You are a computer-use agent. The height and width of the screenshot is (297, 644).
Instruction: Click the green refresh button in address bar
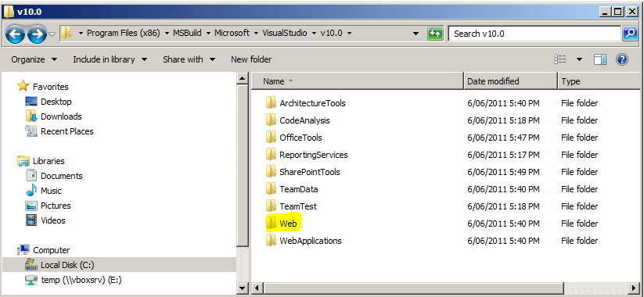[434, 34]
